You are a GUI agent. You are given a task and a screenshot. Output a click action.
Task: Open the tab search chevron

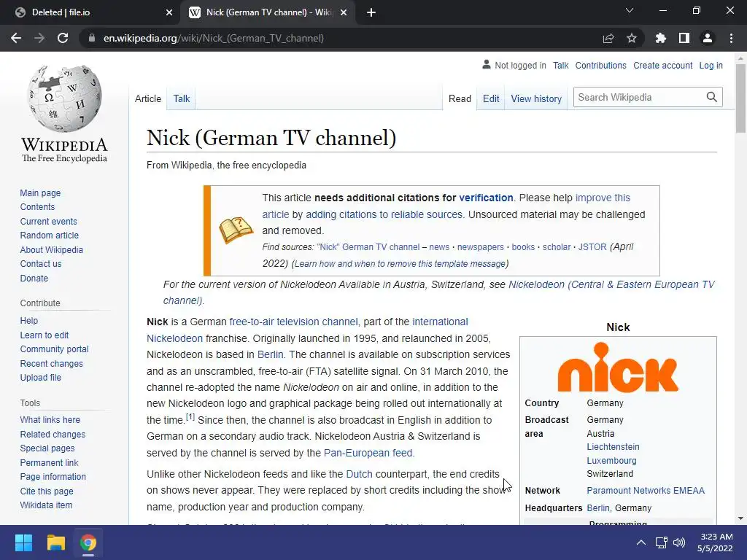click(x=630, y=10)
